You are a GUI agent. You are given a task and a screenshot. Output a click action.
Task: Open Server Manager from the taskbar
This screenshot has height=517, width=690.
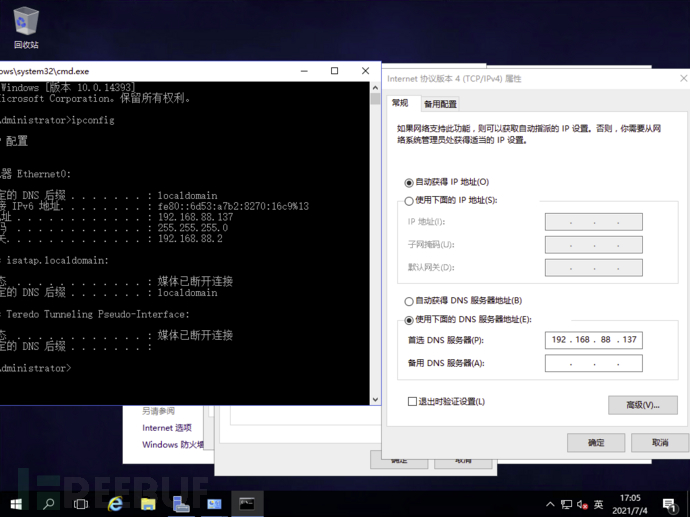pos(181,504)
